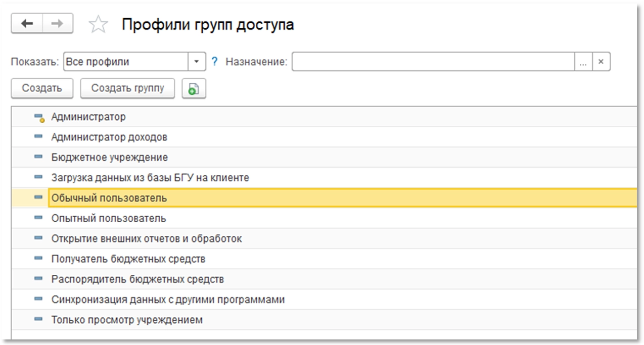
Task: Click icon beside Синхронизация данных row
Action: tap(38, 299)
